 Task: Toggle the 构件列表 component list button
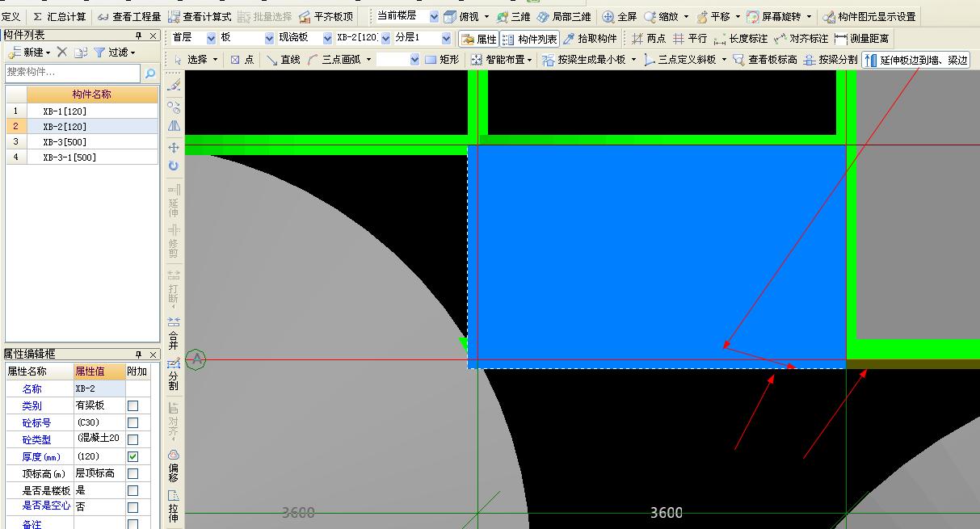[x=529, y=39]
